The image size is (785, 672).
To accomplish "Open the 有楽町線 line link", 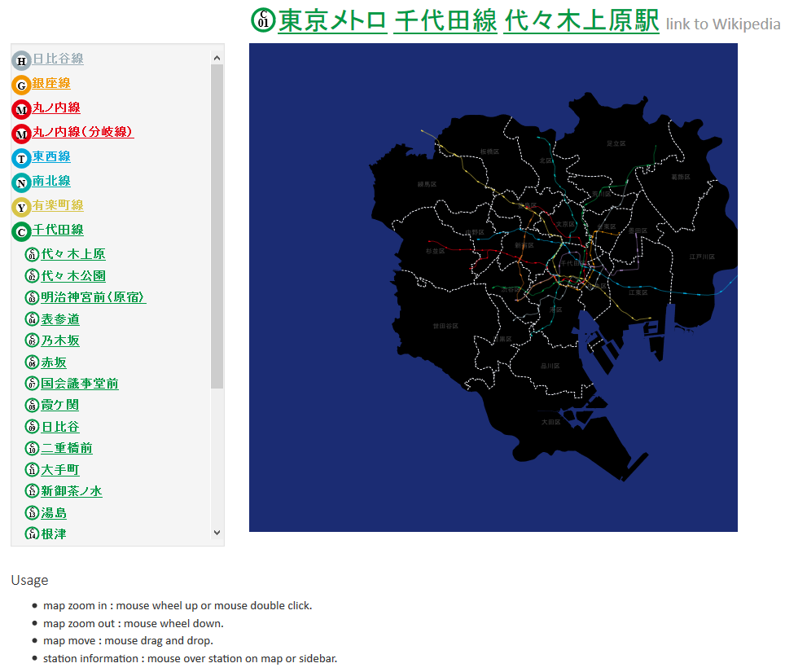I will [58, 205].
